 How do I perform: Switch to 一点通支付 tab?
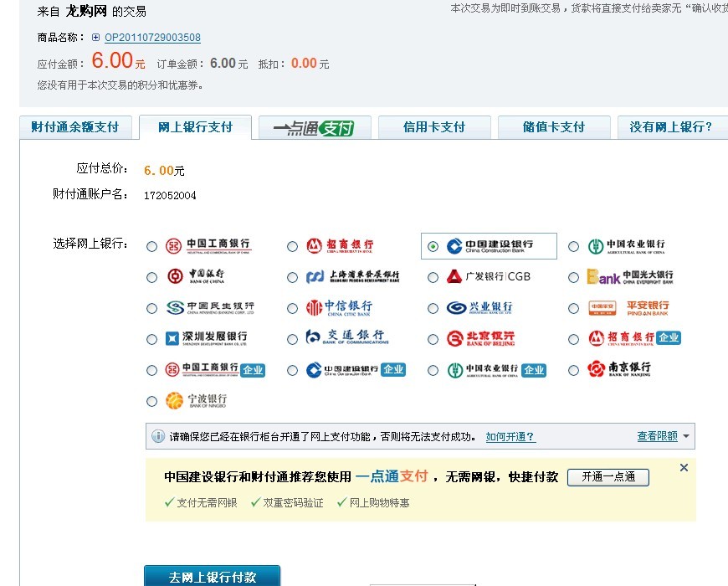click(x=315, y=127)
